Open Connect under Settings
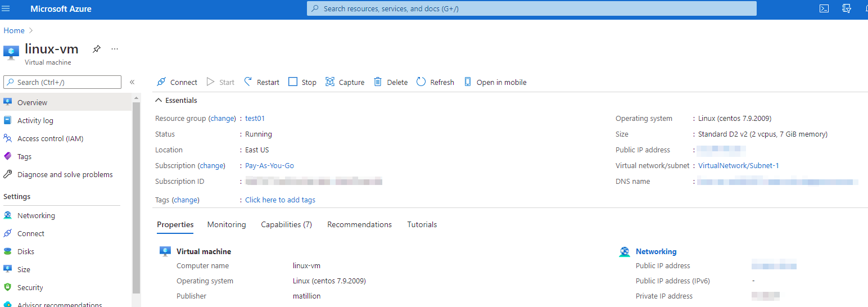The image size is (868, 307). coord(66,233)
